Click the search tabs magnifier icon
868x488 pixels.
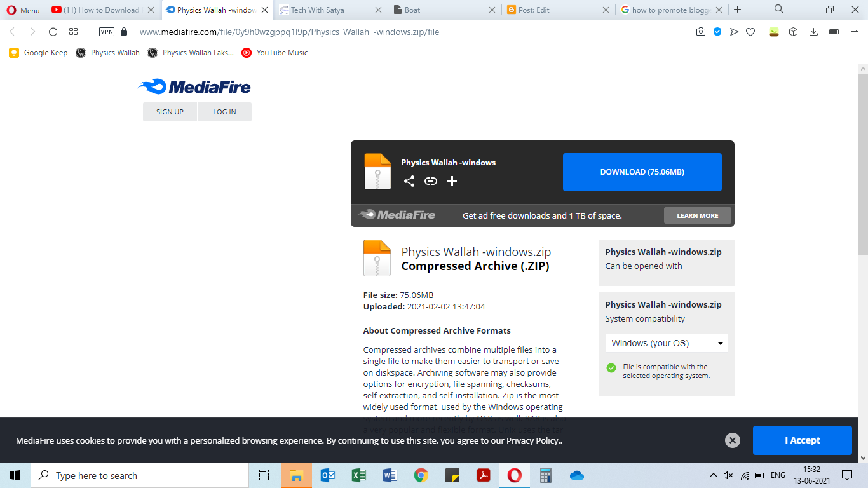pyautogui.click(x=779, y=10)
